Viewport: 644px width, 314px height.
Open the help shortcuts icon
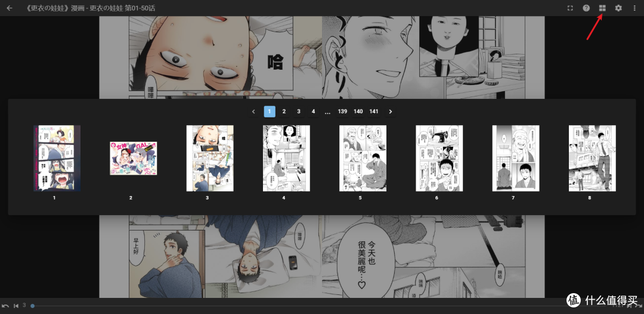coord(587,8)
